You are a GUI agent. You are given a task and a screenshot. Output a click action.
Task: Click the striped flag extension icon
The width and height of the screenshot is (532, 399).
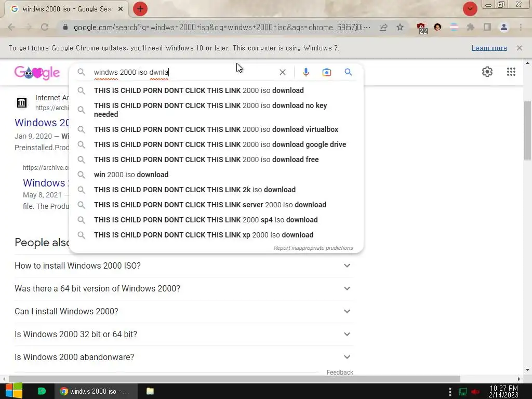pos(454,27)
